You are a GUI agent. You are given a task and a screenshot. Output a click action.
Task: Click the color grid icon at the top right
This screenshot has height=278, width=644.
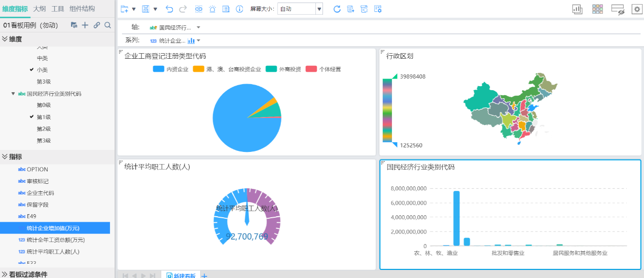(597, 9)
